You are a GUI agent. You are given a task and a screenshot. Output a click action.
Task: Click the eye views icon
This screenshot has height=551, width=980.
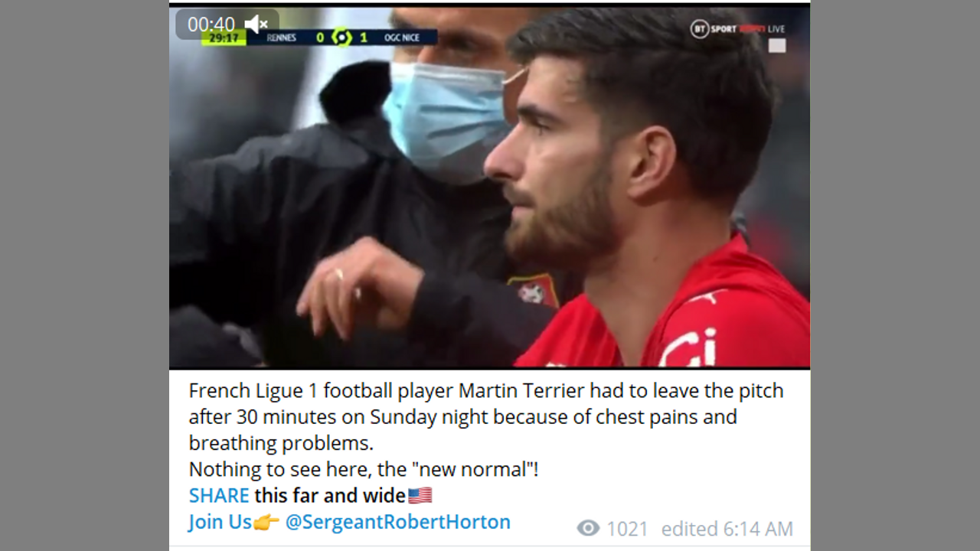[x=588, y=528]
